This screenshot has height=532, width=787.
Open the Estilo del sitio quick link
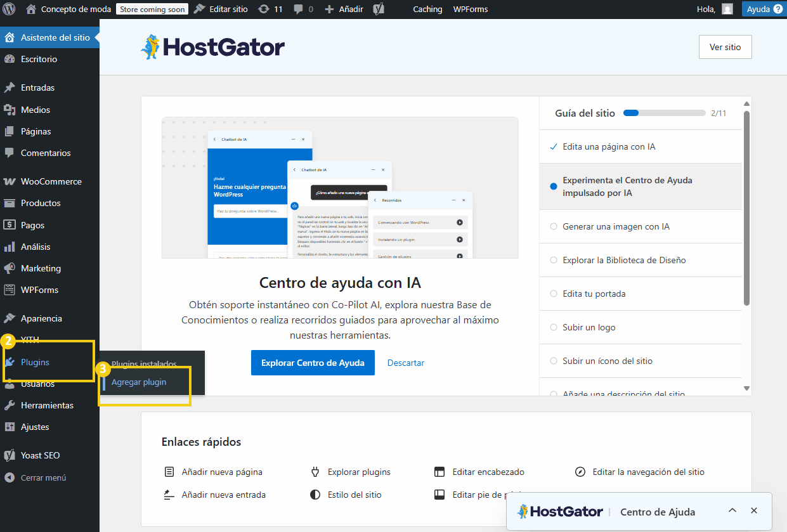pos(346,495)
